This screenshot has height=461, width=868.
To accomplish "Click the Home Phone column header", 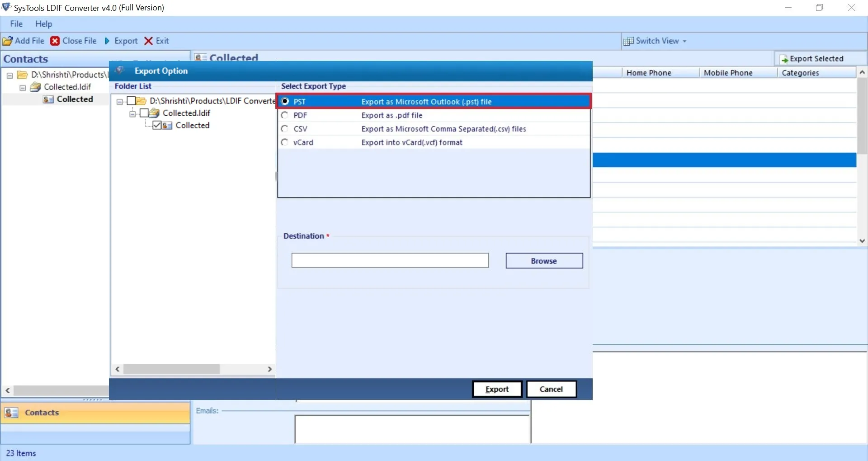I will [x=661, y=73].
